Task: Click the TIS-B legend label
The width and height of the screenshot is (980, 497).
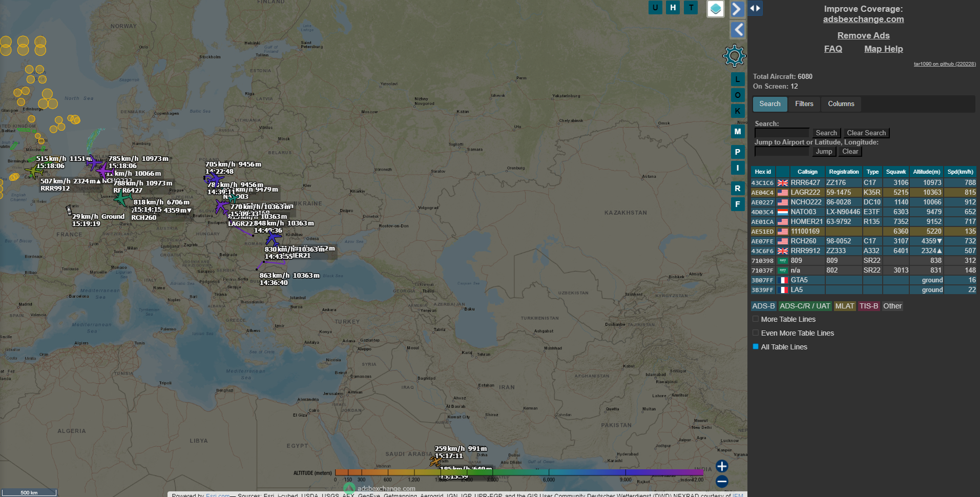Action: [869, 306]
